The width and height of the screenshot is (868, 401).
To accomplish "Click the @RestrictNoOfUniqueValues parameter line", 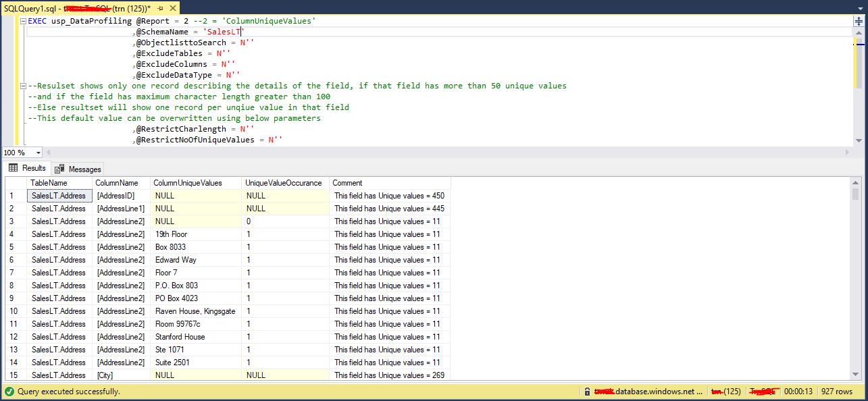I will 207,140.
